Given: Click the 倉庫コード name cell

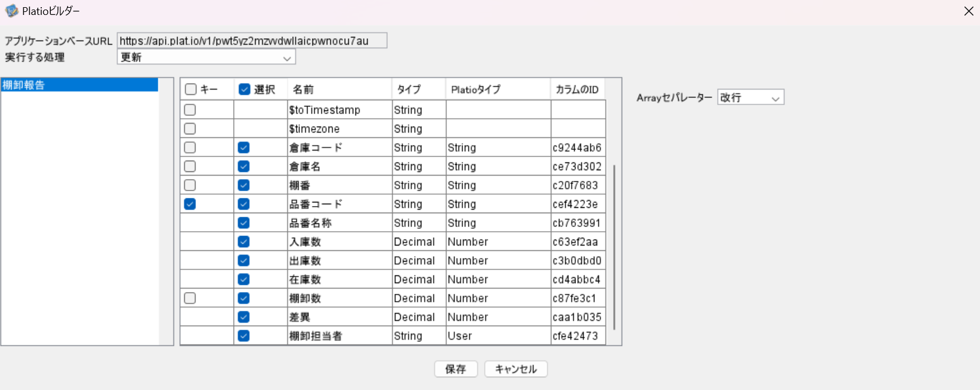Looking at the screenshot, I should pyautogui.click(x=339, y=148).
